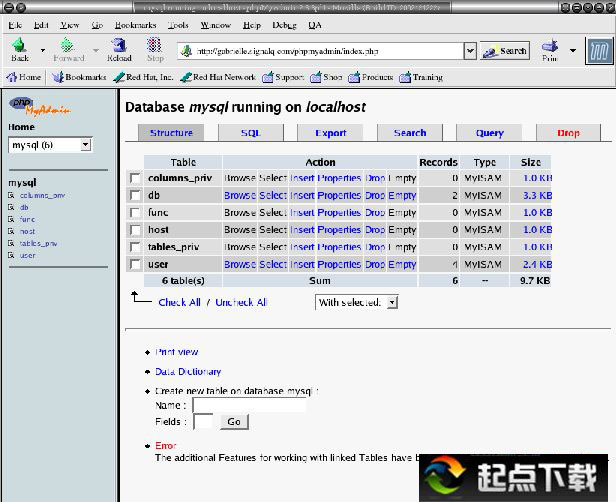Screen dimensions: 616x502
Task: Open the Bookmarks menu
Action: coord(136,25)
